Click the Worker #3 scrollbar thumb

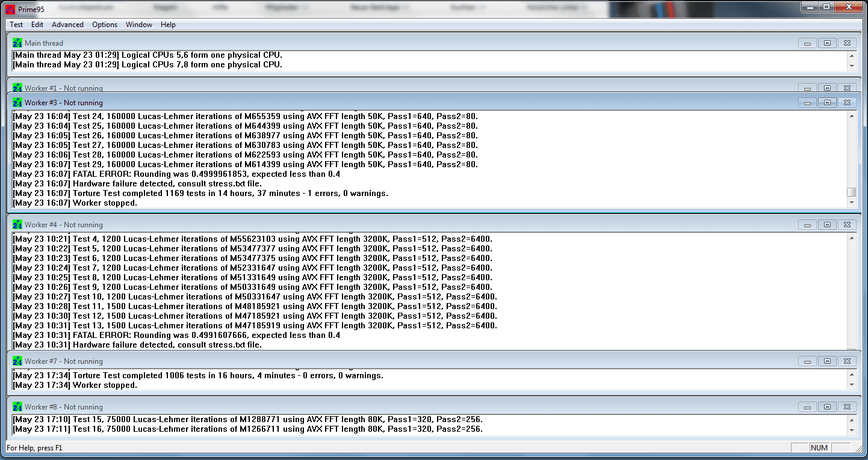pos(851,192)
